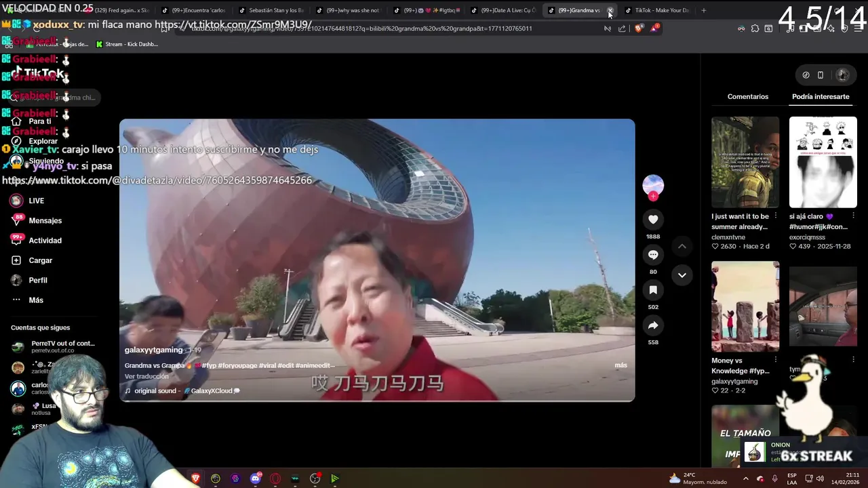
Task: Go to previous video with the up chevron
Action: click(682, 246)
